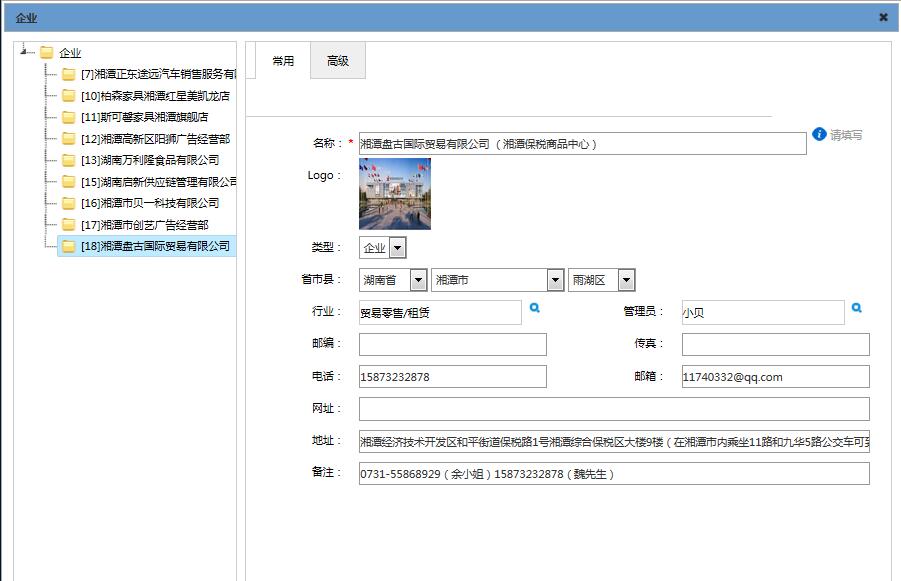Select the 常用 tab
The height and width of the screenshot is (581, 901).
pos(283,61)
